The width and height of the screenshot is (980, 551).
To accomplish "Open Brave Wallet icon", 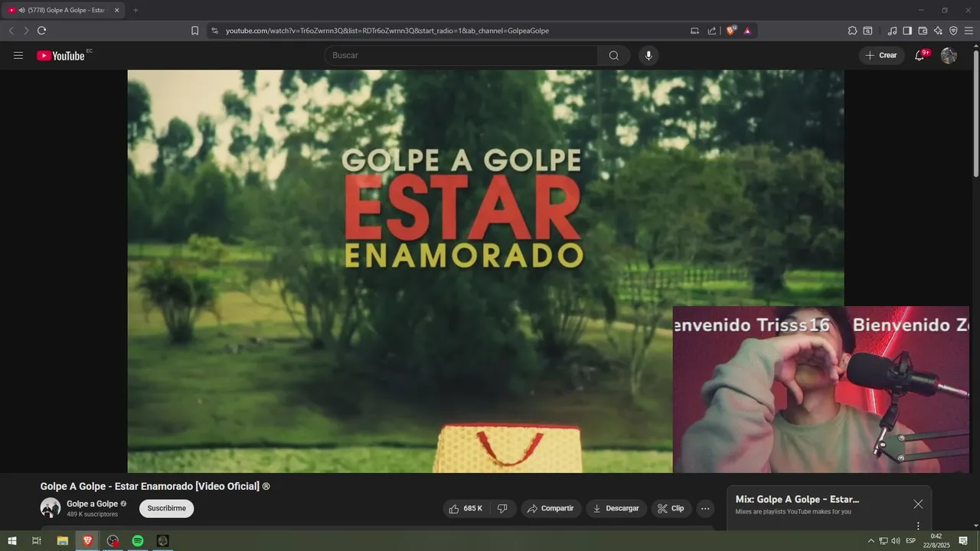I will pos(923,31).
